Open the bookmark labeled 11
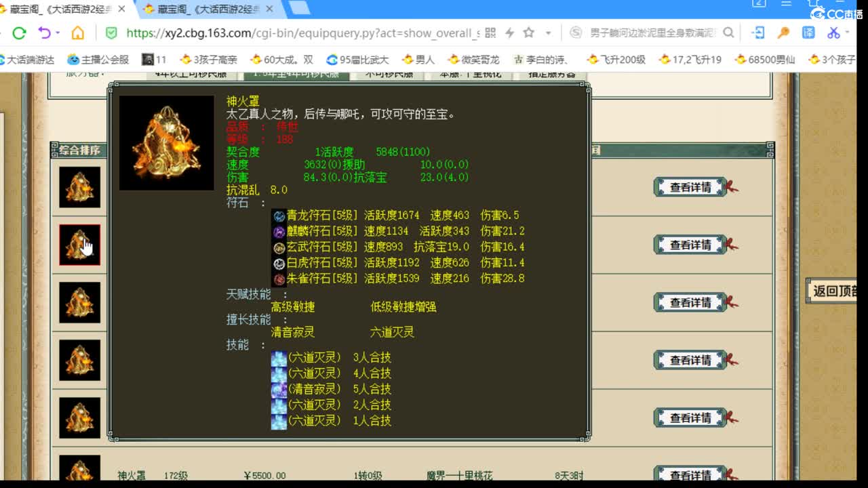 (155, 60)
